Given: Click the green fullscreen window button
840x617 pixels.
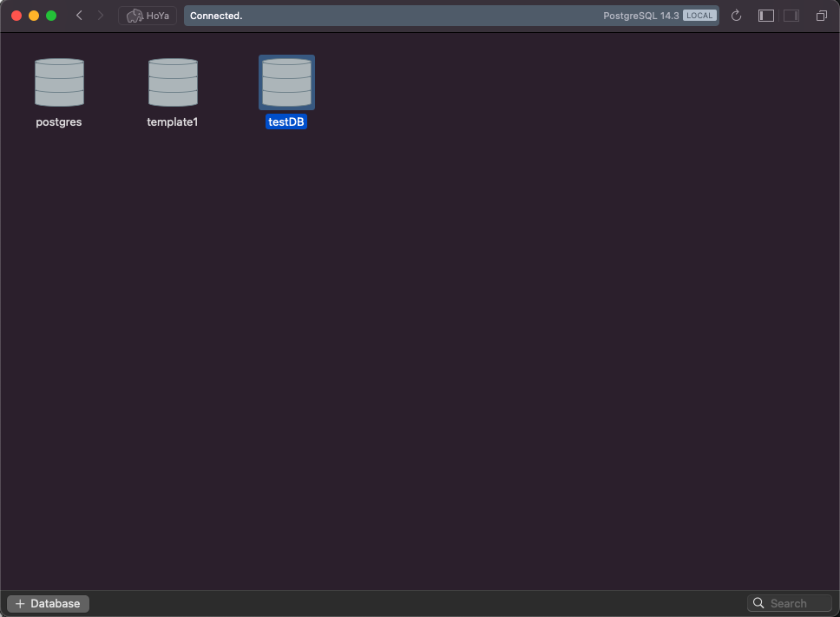Looking at the screenshot, I should tap(51, 16).
